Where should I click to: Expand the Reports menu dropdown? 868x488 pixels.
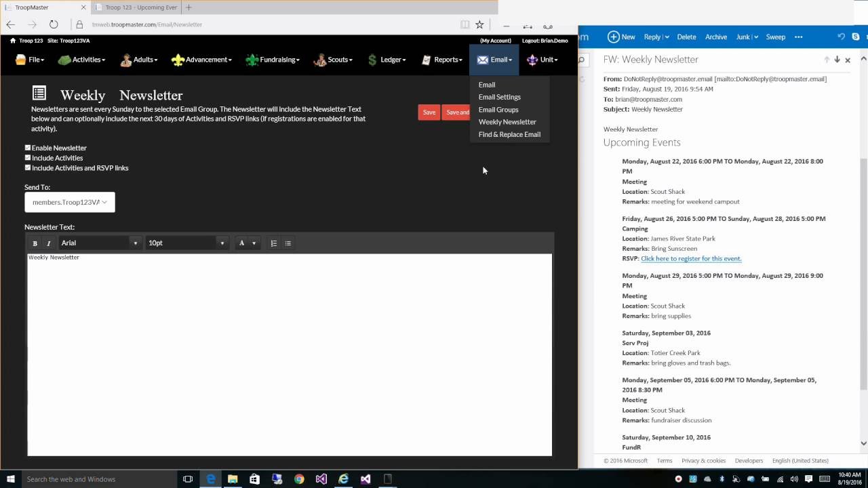tap(442, 60)
